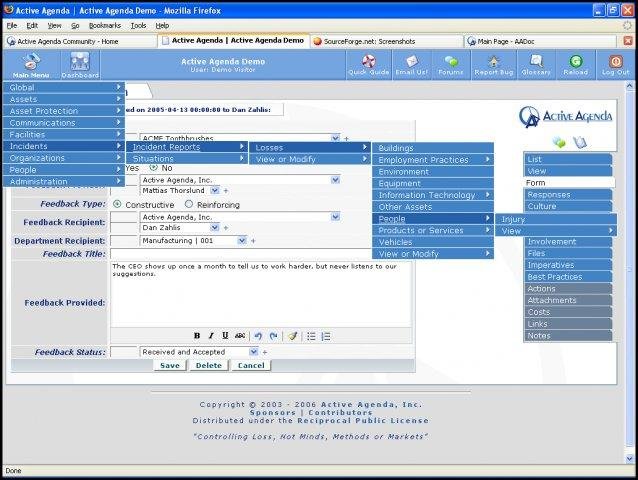Image resolution: width=638 pixels, height=480 pixels.
Task: Click plus icon next to Mattias Thorslund
Action: pyautogui.click(x=226, y=191)
